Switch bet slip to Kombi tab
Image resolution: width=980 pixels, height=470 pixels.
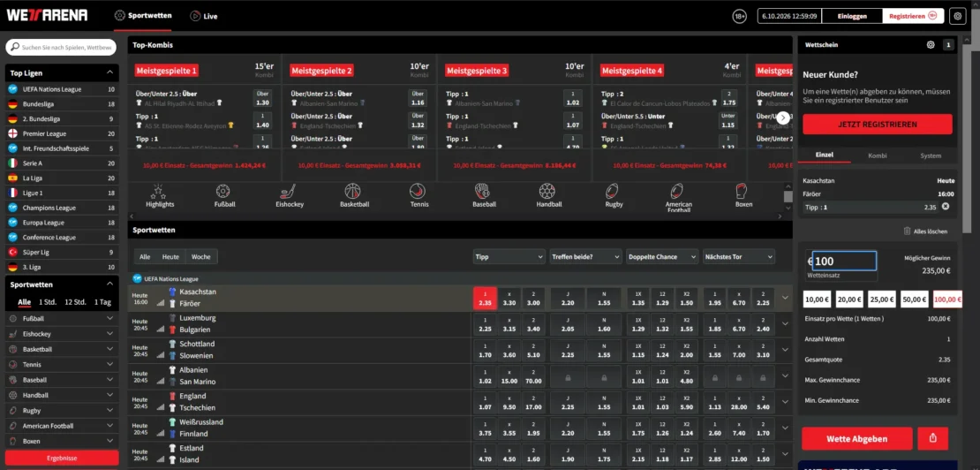click(877, 155)
